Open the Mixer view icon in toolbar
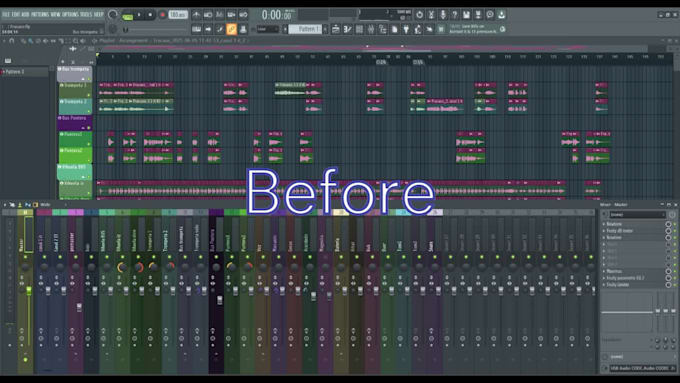This screenshot has height=383, width=680. (371, 29)
